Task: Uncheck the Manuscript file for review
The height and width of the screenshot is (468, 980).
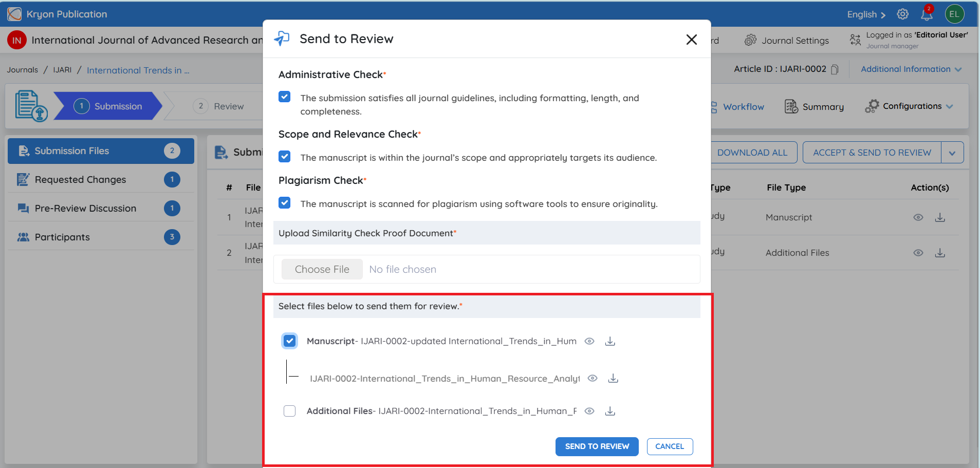Action: tap(290, 341)
